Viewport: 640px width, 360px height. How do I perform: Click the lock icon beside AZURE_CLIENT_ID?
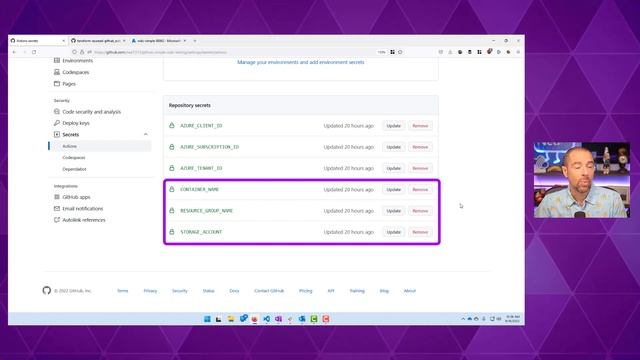(x=172, y=126)
